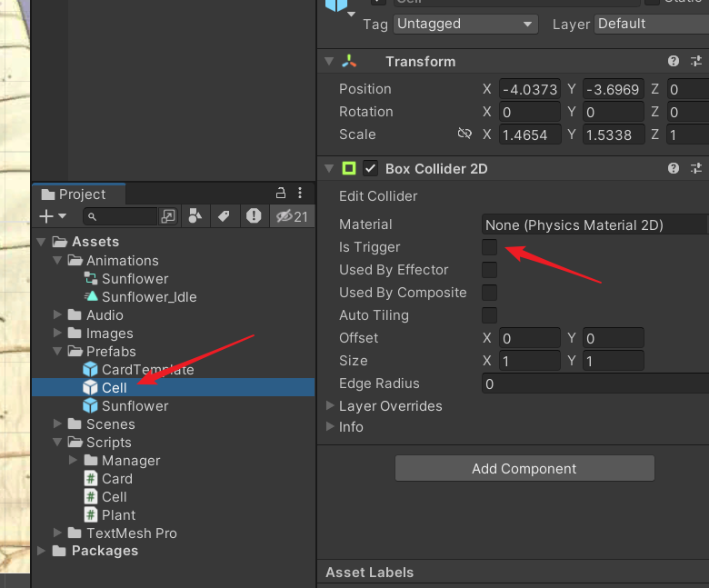Open the Project panel three-dot menu
709x588 pixels.
pyautogui.click(x=300, y=193)
